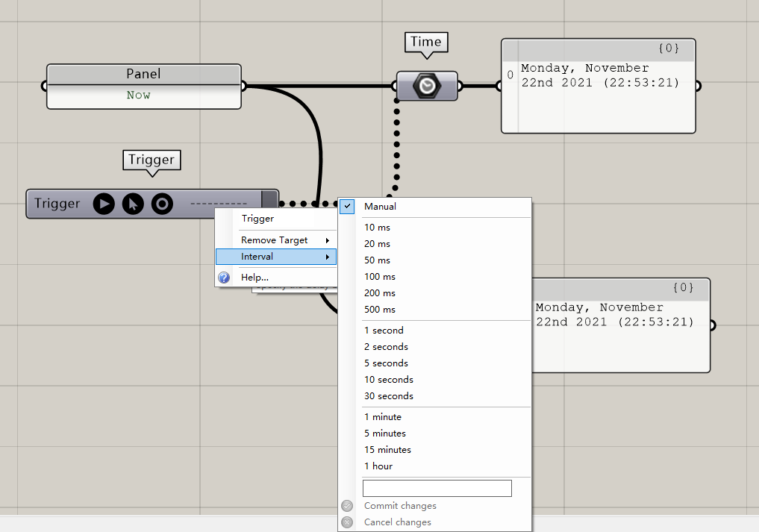Open the Interval menu entry

276,257
